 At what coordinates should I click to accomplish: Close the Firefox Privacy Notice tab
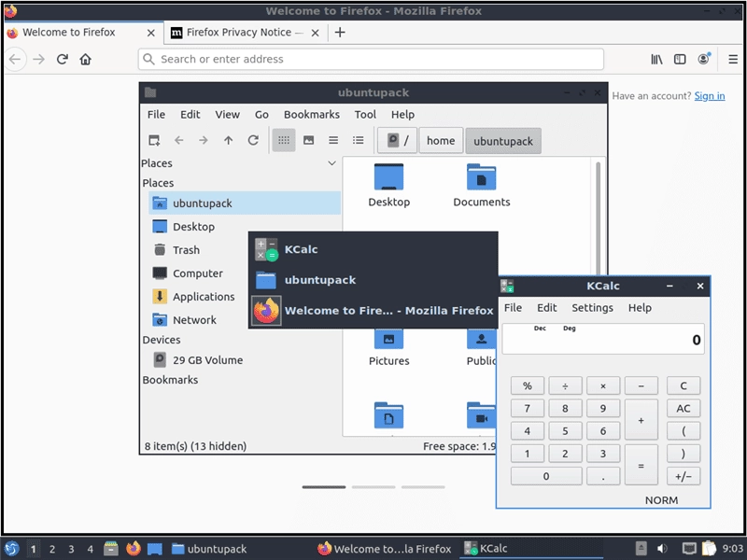(315, 33)
